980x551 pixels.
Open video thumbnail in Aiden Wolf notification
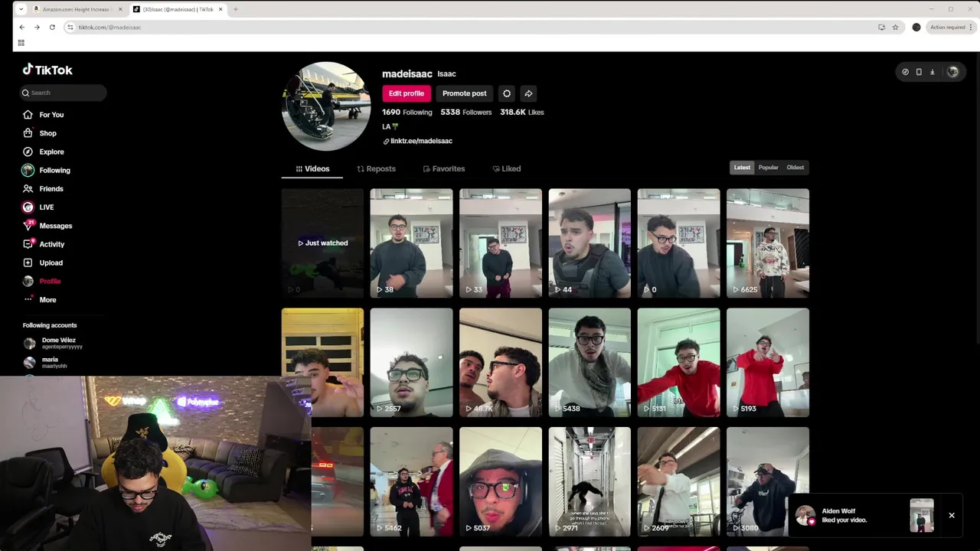coord(922,516)
